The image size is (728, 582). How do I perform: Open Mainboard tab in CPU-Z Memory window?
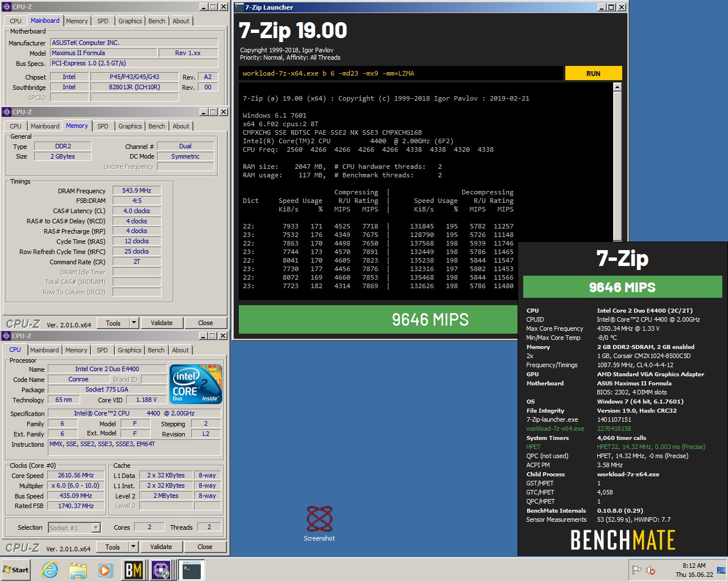[x=45, y=126]
